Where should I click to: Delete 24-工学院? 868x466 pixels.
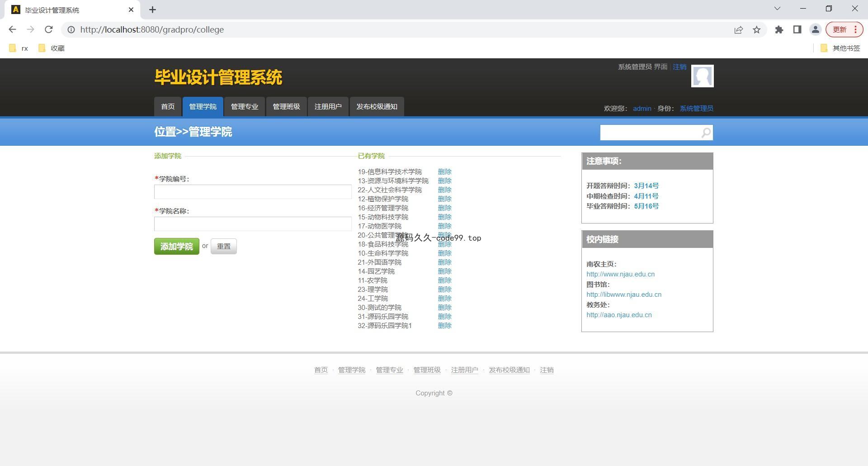click(444, 299)
